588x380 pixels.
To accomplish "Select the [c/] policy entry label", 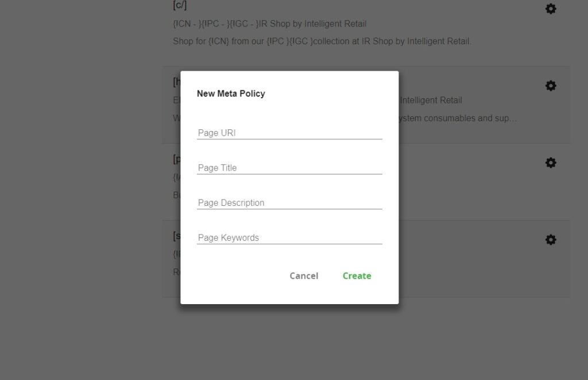I will [x=180, y=5].
